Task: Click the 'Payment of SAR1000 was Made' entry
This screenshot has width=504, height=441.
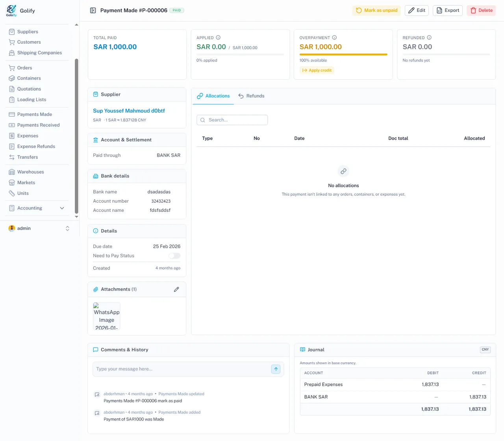Action: point(134,419)
